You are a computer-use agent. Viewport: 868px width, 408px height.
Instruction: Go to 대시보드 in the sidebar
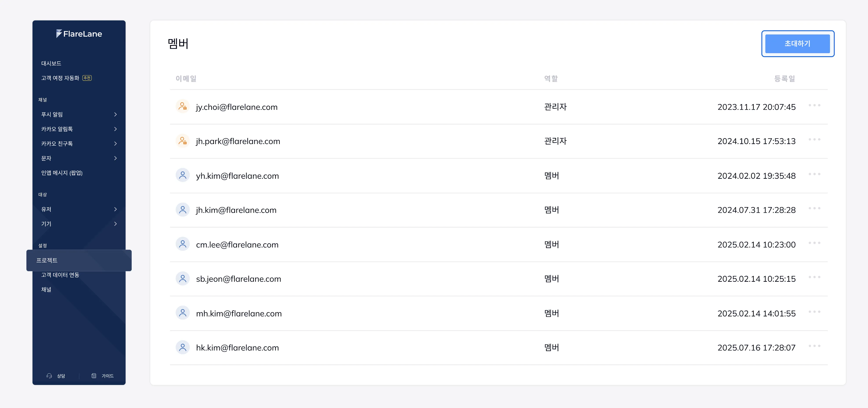pyautogui.click(x=51, y=63)
